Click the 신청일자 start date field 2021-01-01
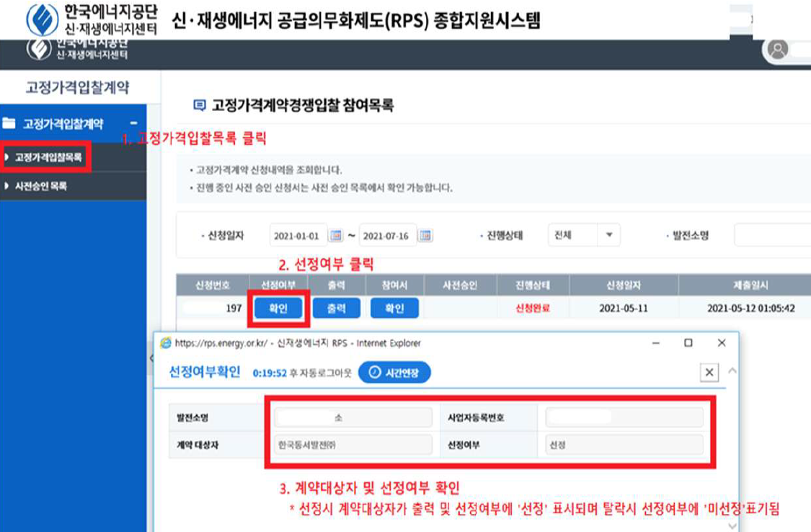This screenshot has height=532, width=811. pyautogui.click(x=298, y=236)
